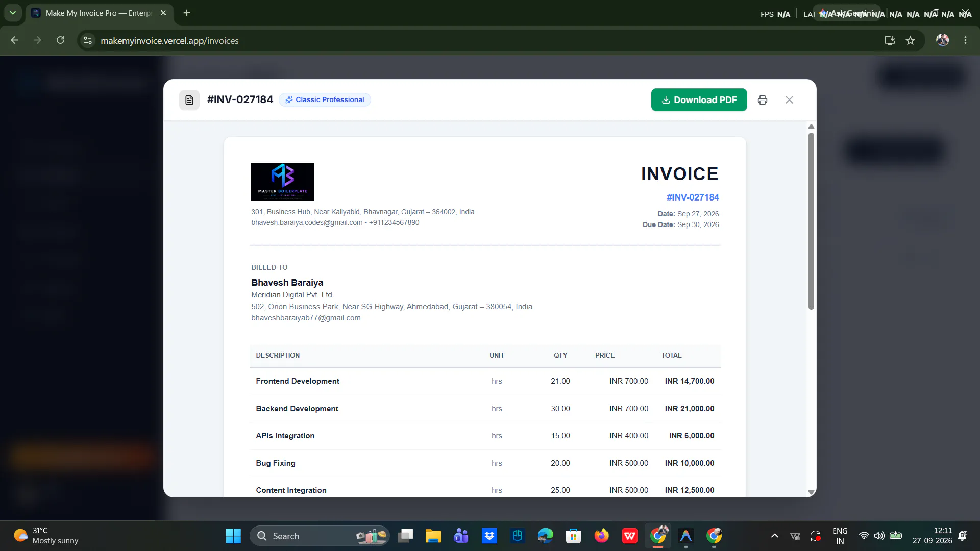Open Microsoft Store from taskbar
This screenshot has width=980, height=551.
tap(573, 536)
